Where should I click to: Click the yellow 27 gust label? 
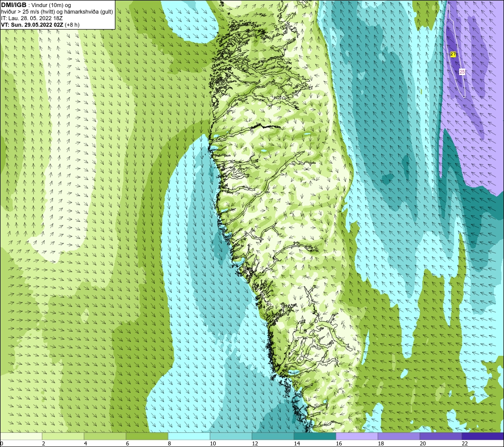click(453, 54)
